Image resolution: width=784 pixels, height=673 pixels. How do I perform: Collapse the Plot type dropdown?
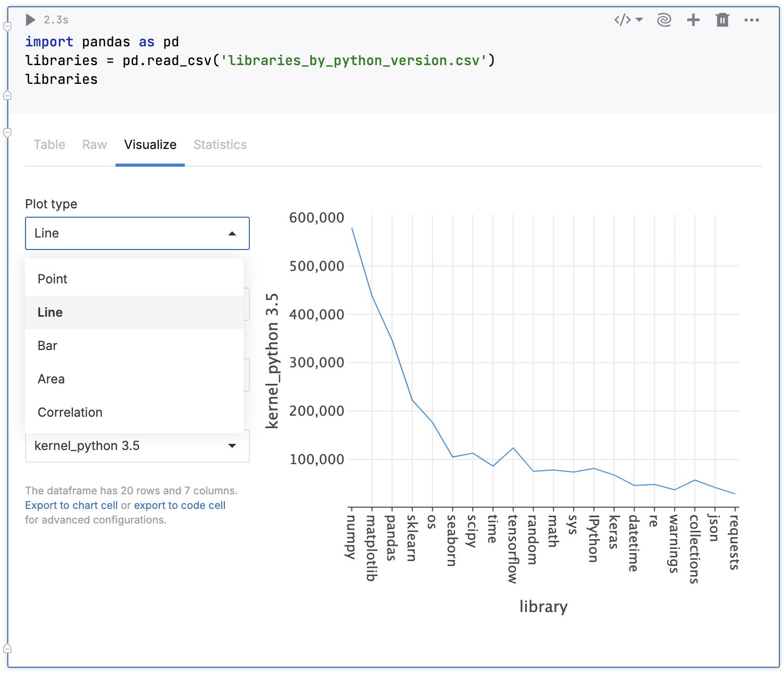coord(232,233)
